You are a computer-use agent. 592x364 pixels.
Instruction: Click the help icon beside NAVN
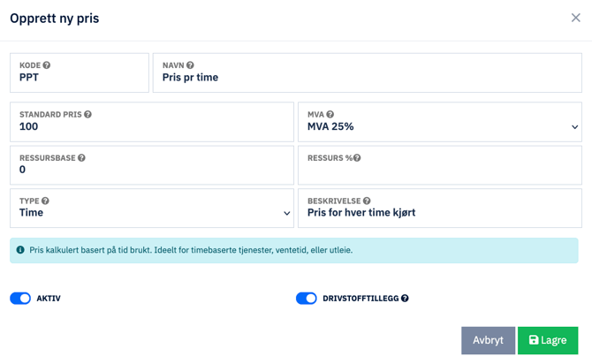[x=190, y=65]
